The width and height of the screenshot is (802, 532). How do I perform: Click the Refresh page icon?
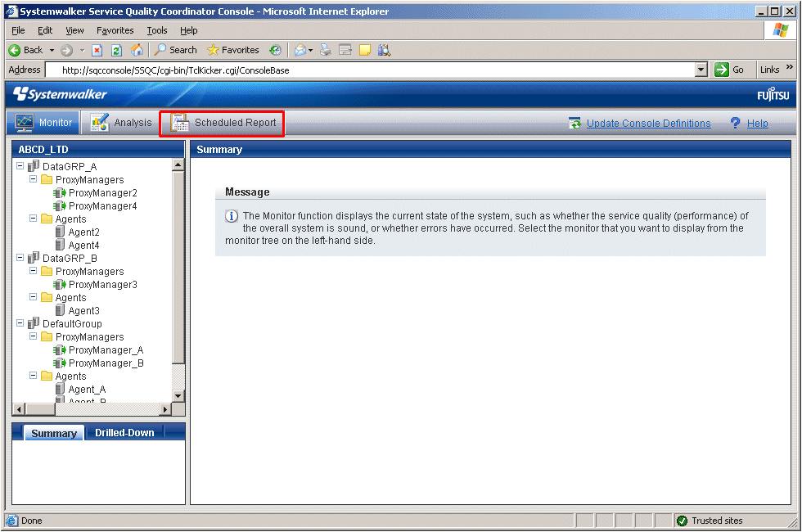coord(116,50)
